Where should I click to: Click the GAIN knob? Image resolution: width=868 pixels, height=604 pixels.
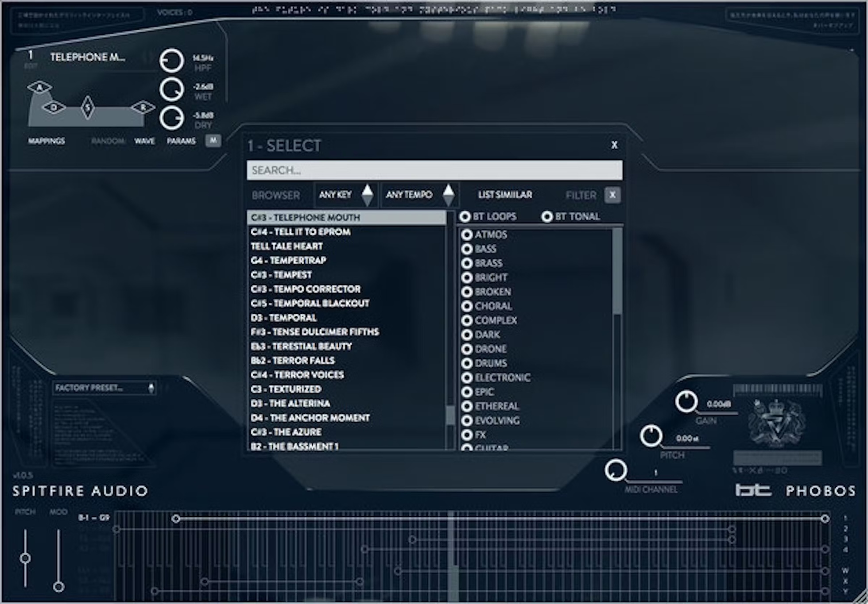tap(686, 401)
